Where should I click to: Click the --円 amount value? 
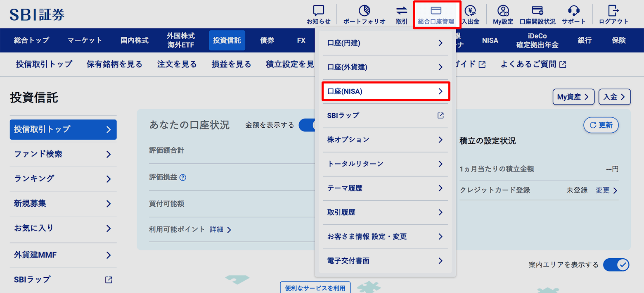point(612,169)
